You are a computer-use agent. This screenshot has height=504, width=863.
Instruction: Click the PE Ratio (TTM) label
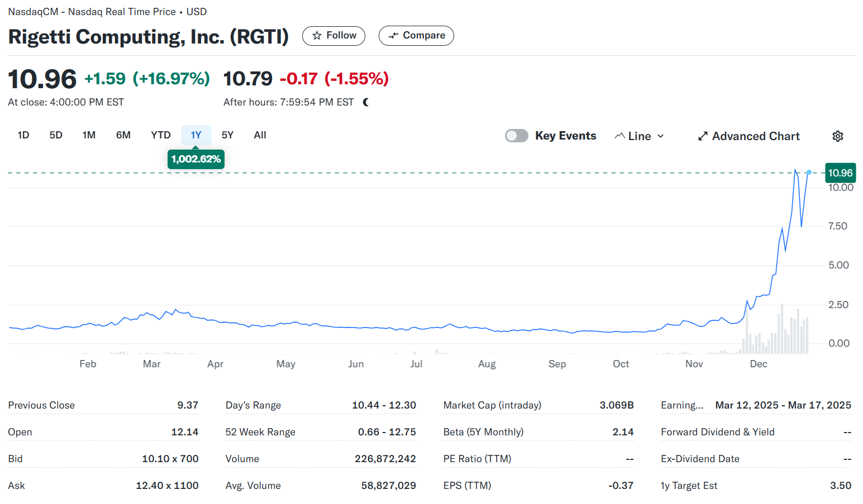(477, 459)
